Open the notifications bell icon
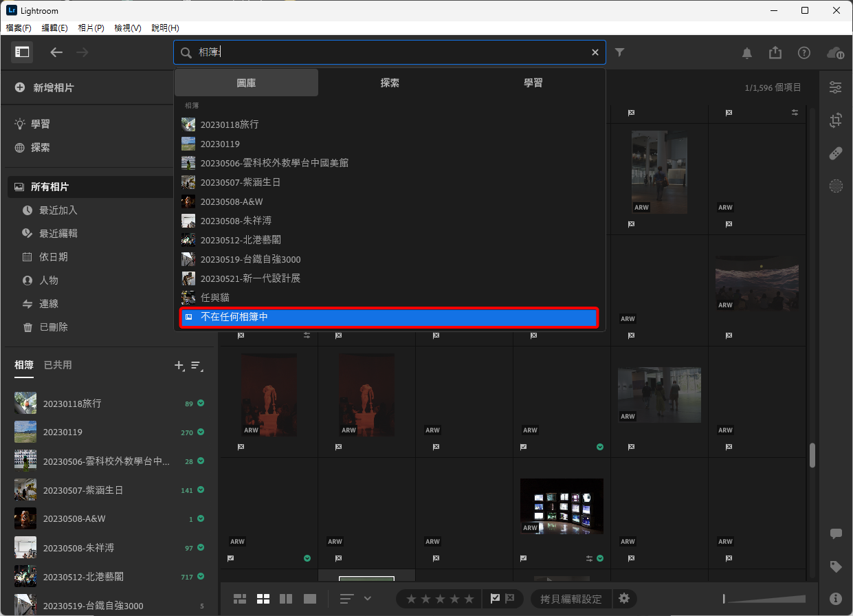This screenshot has width=853, height=616. pyautogui.click(x=747, y=53)
